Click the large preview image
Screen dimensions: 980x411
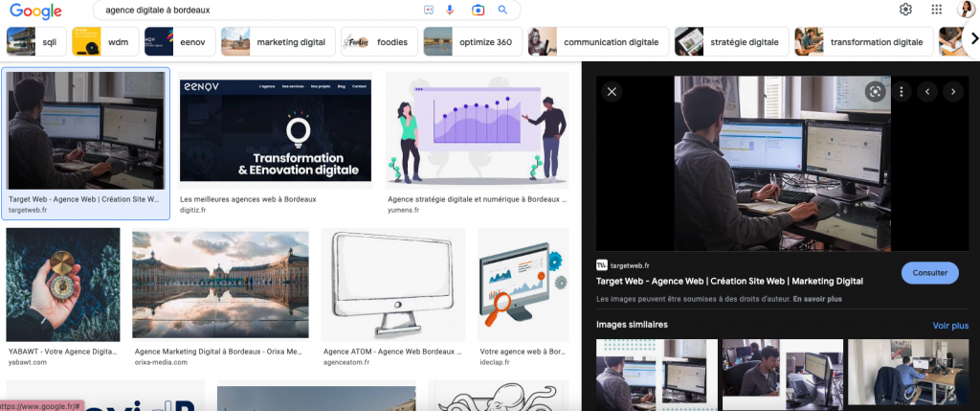tap(783, 164)
